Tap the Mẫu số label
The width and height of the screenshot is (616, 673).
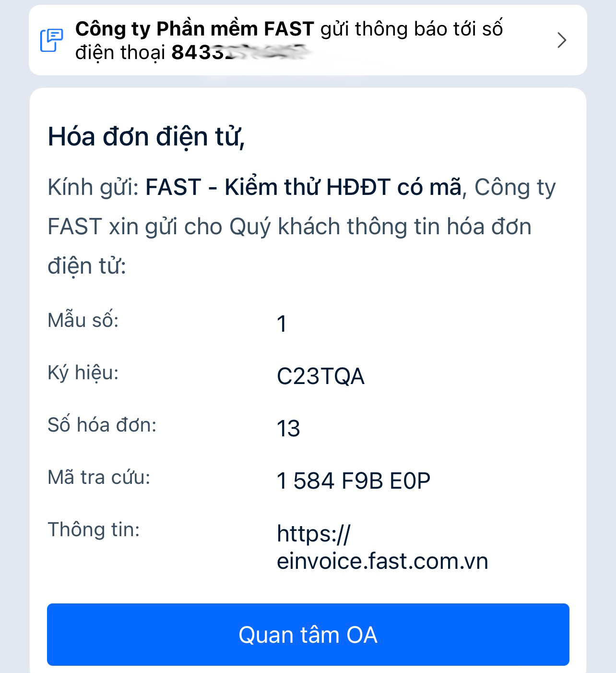coord(83,320)
